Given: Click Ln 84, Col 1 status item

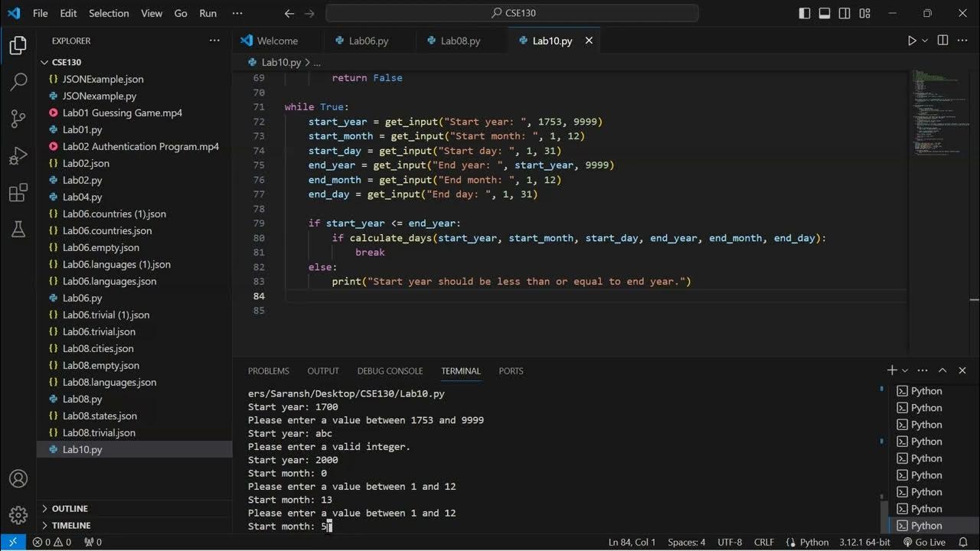Looking at the screenshot, I should [632, 542].
